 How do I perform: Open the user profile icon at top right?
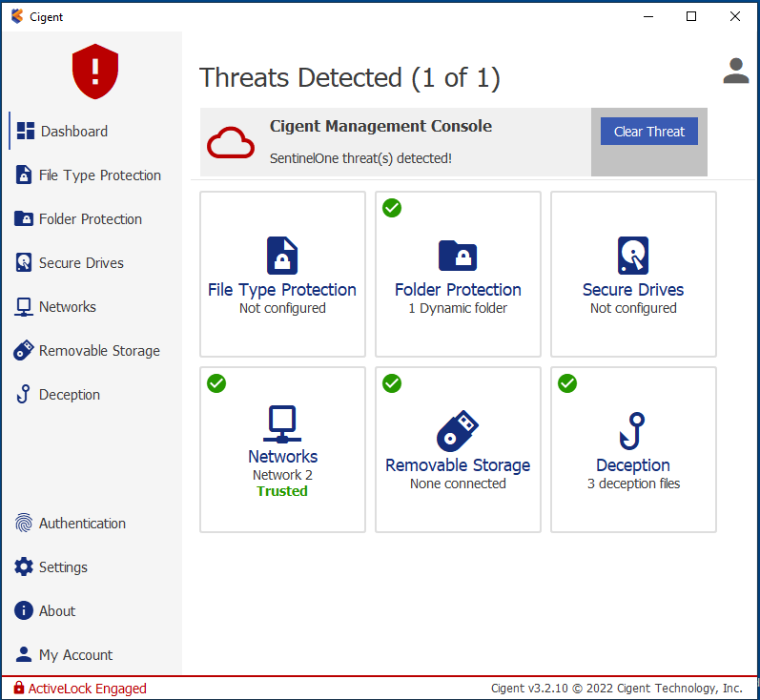coord(735,71)
